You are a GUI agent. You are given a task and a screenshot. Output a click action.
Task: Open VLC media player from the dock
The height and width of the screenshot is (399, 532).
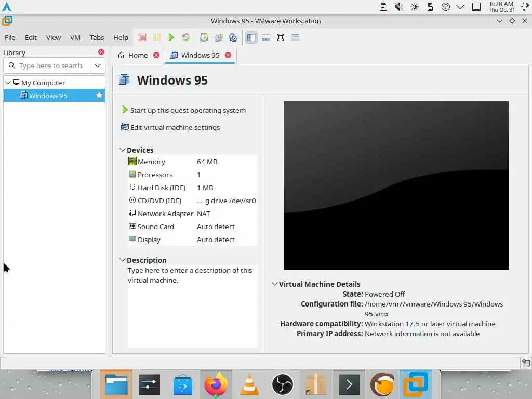(249, 384)
